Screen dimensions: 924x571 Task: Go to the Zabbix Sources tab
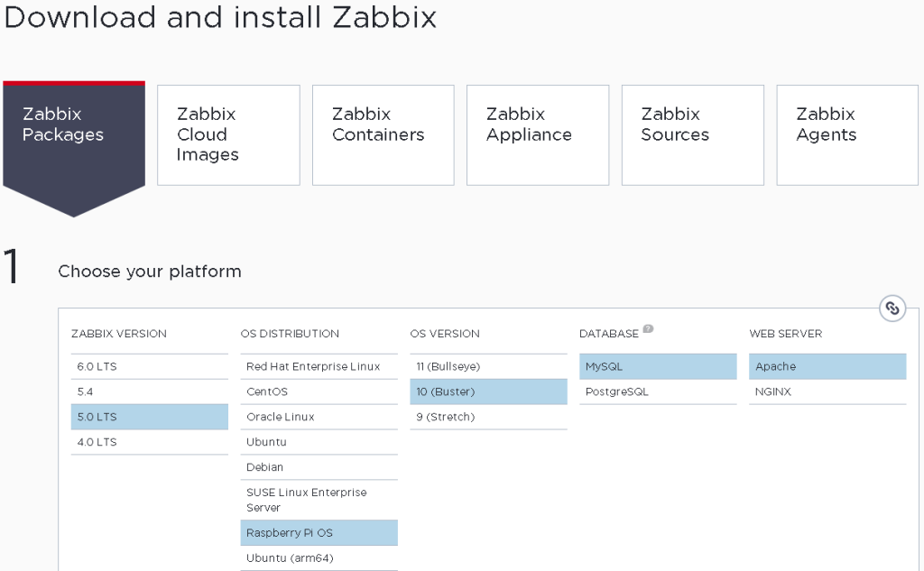(x=692, y=135)
